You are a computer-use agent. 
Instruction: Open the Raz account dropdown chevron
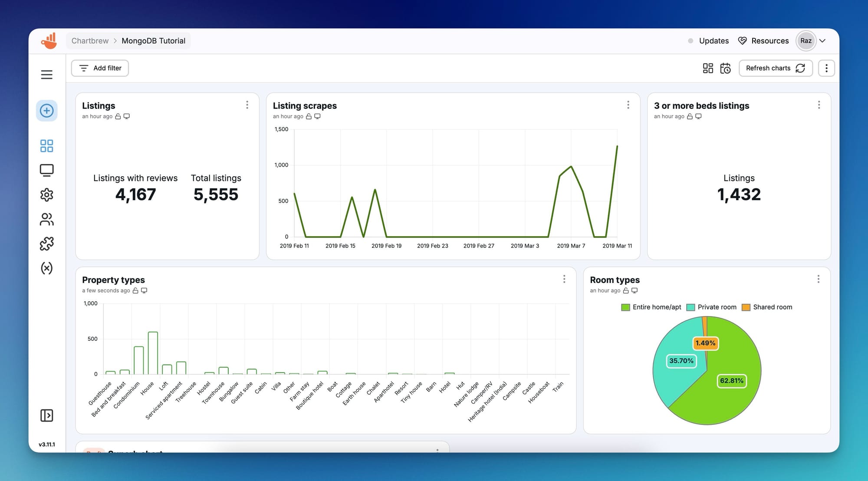[x=822, y=40]
